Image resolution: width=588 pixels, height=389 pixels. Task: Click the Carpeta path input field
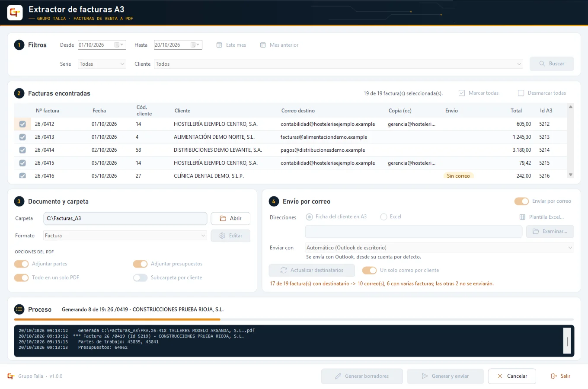pyautogui.click(x=125, y=218)
